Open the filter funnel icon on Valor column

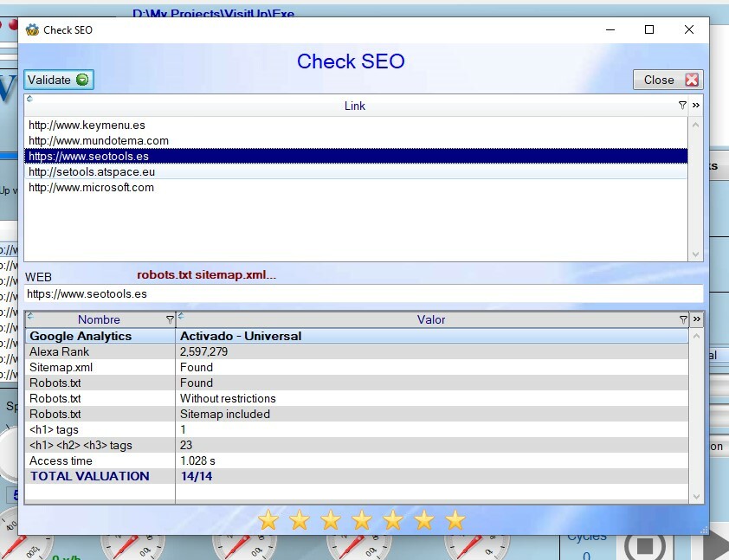(x=683, y=319)
